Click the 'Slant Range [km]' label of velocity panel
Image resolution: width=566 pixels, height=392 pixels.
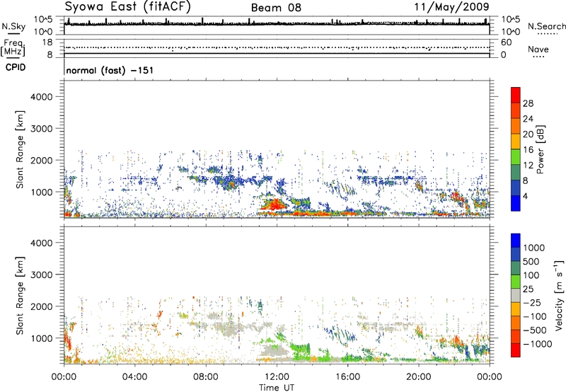(20, 296)
